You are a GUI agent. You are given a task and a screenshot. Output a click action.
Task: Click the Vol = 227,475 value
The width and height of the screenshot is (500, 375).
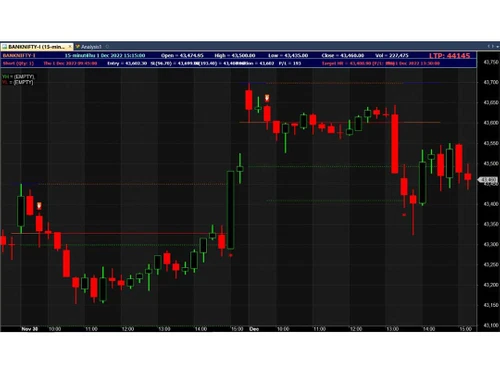(x=392, y=55)
